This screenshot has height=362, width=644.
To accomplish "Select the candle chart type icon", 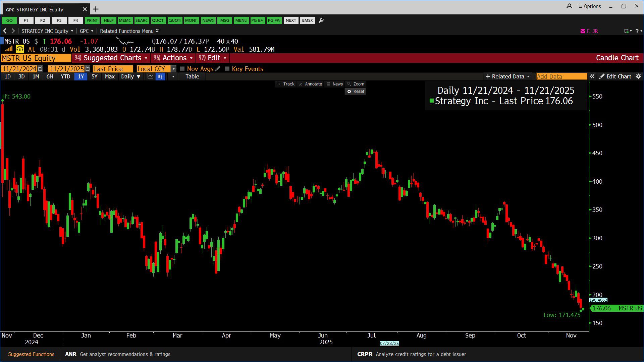I will coord(160,76).
